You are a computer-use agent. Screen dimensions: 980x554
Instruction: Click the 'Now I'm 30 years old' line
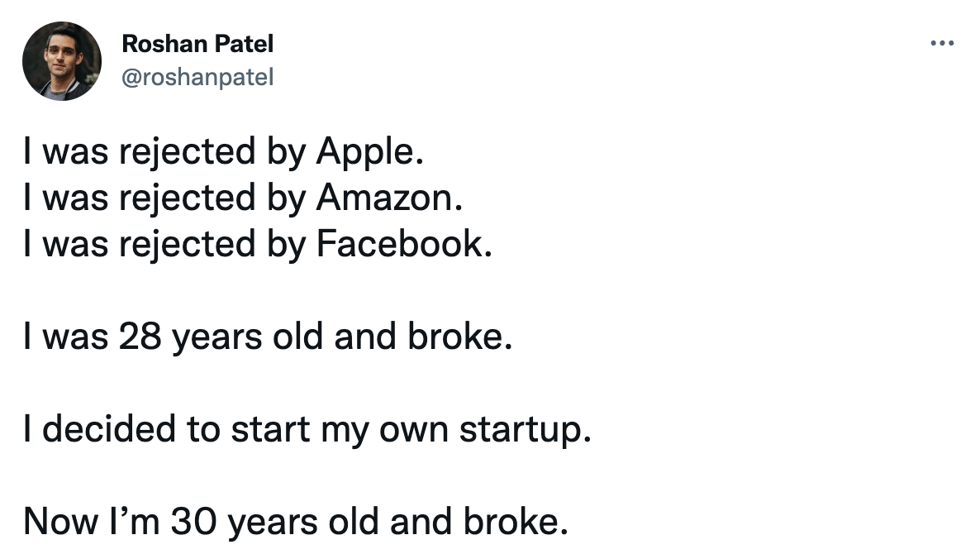(297, 522)
